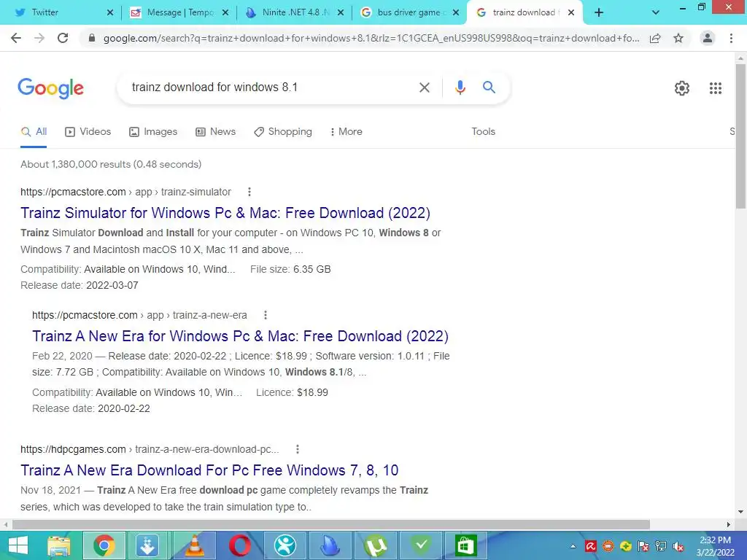Open the More search filters menu
The width and height of the screenshot is (747, 560).
tap(347, 132)
